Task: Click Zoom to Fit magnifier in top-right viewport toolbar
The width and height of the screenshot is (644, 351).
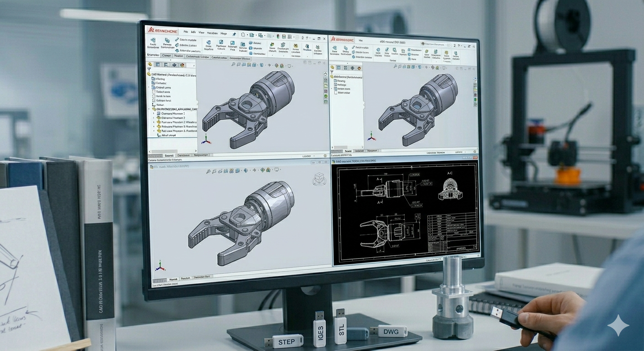Action: 395,66
